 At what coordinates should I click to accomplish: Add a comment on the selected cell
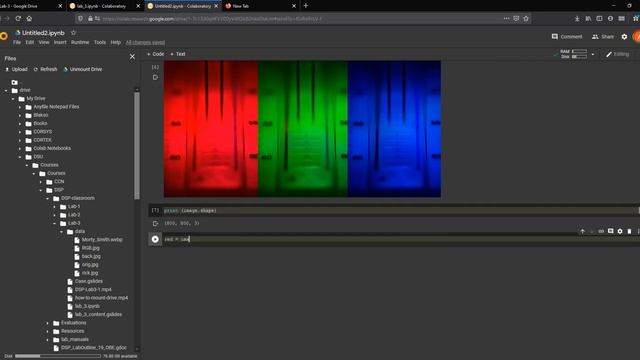[x=611, y=231]
